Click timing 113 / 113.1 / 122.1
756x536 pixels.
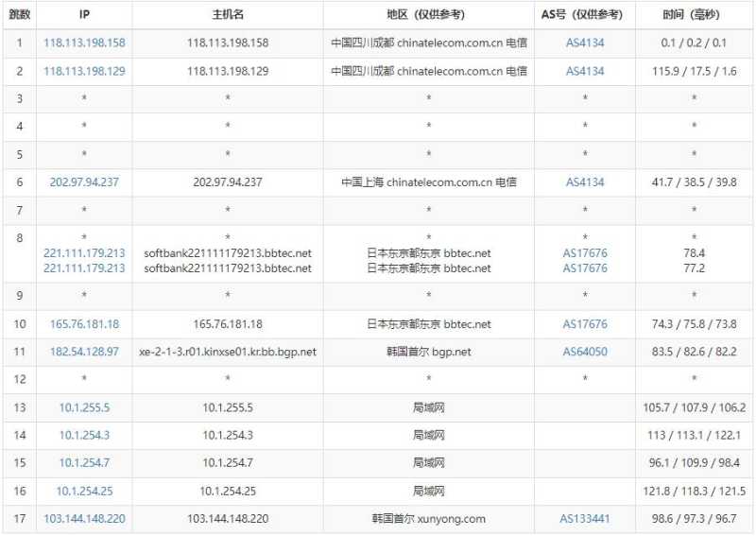[x=694, y=435]
